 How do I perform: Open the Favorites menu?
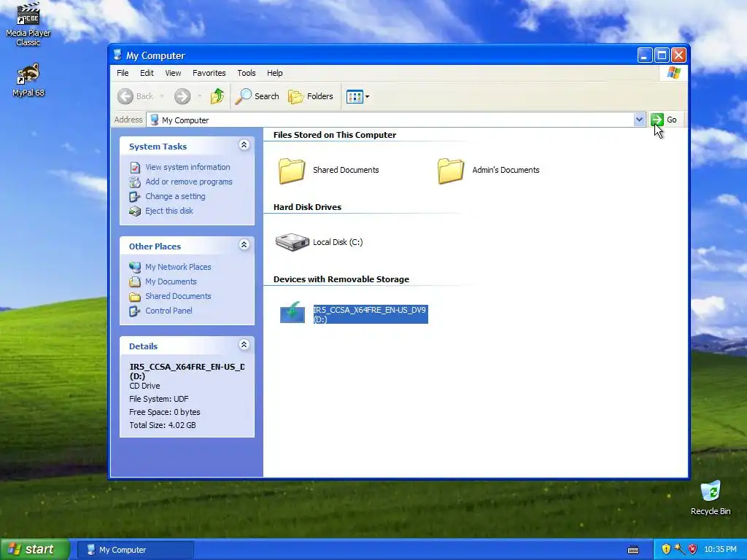tap(209, 73)
